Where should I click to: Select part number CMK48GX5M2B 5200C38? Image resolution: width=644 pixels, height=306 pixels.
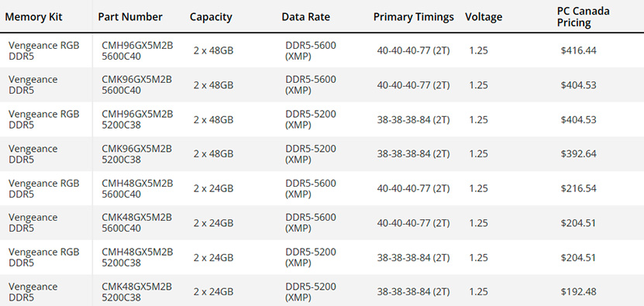[136, 292]
